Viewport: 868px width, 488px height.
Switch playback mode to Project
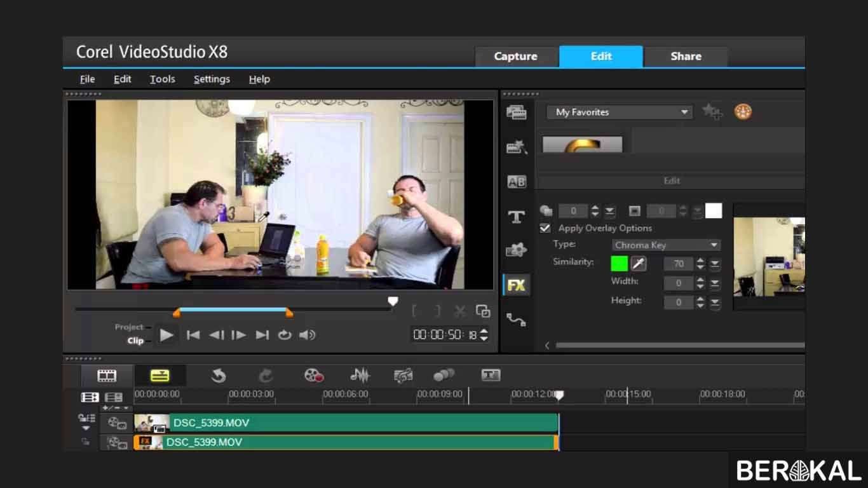coord(129,327)
